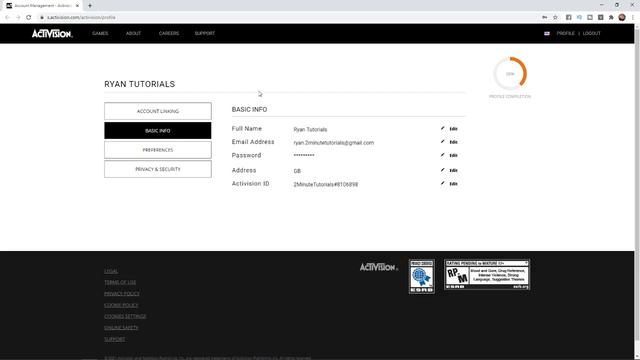Screen dimensions: 640x360
Task: Click the Activision logo in footer
Action: (x=379, y=267)
